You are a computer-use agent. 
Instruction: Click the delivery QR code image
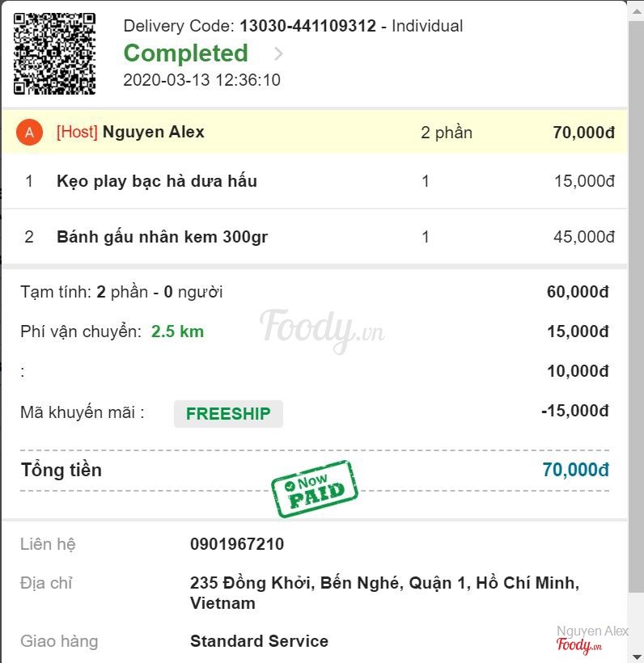pos(54,53)
